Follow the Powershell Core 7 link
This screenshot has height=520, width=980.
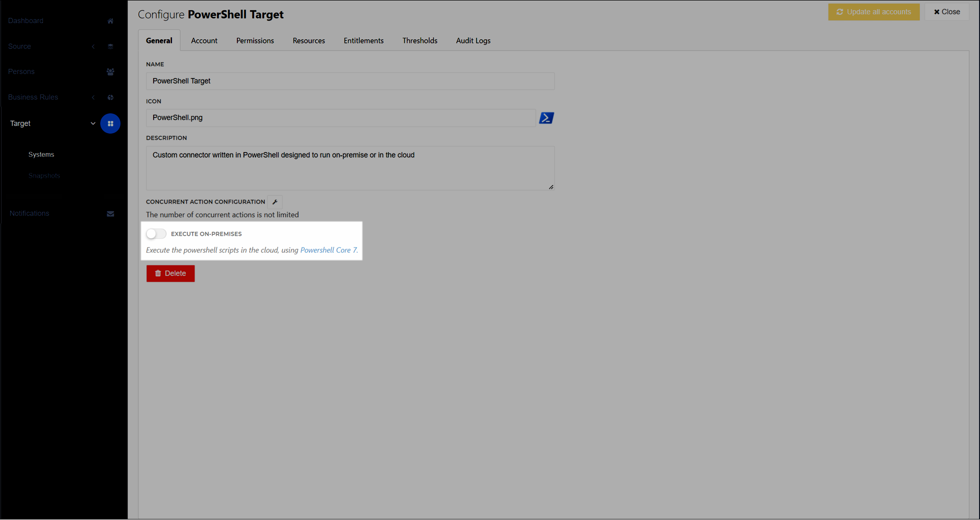328,250
